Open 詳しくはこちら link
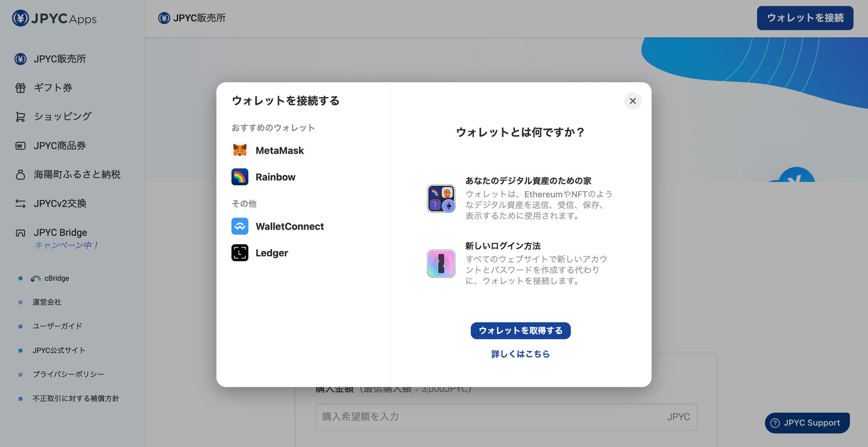Screen dimensions: 868x447 tap(520, 354)
